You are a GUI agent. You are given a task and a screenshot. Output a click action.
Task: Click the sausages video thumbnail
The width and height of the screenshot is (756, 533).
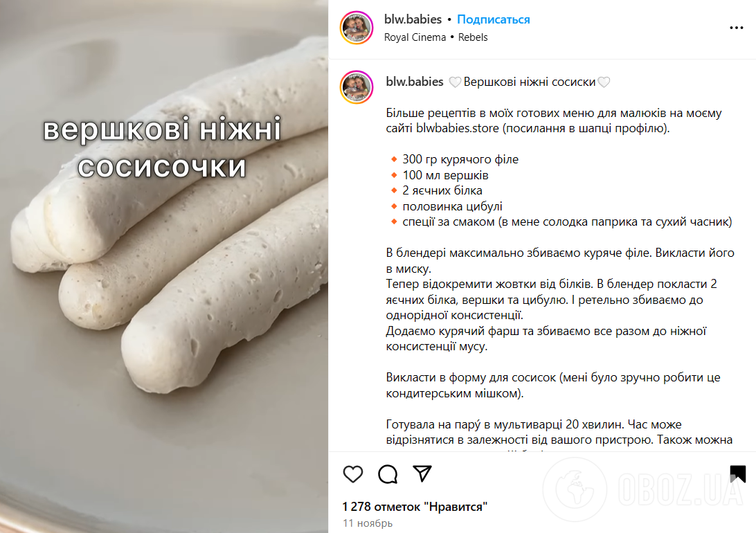[164, 266]
